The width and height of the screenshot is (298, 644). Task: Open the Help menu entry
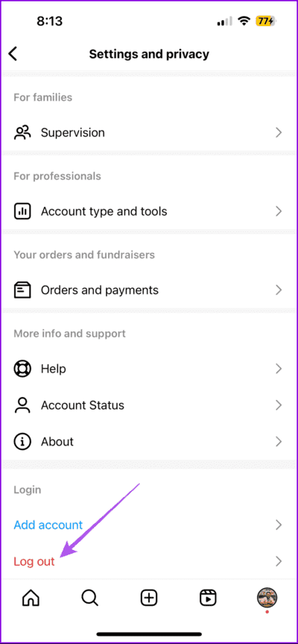tap(149, 369)
